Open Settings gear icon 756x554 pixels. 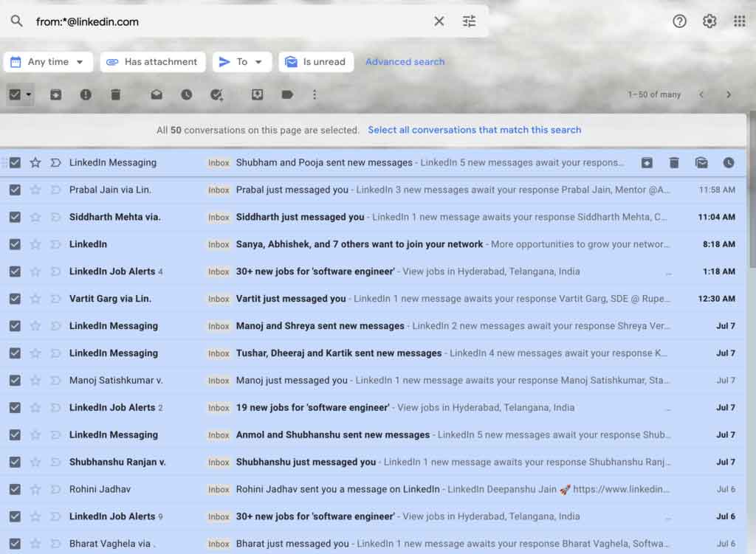click(709, 21)
